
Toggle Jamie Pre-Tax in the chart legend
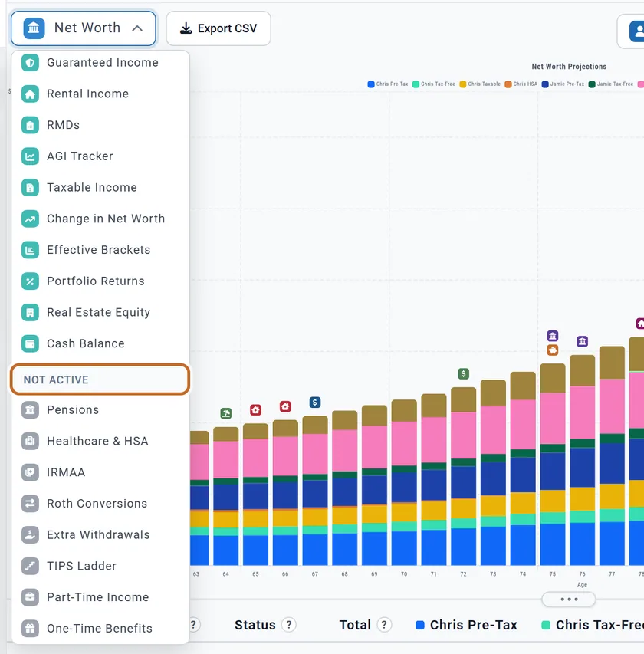[563, 84]
